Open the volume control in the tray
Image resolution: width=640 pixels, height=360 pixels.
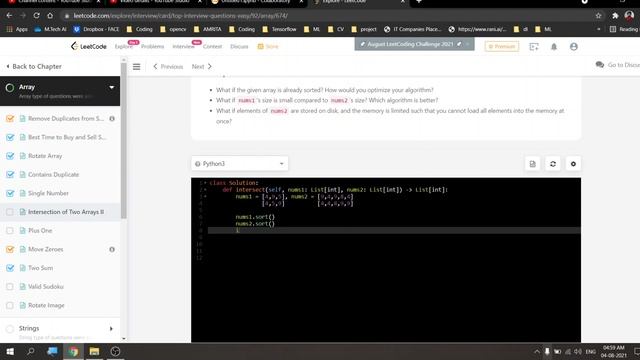(x=578, y=351)
